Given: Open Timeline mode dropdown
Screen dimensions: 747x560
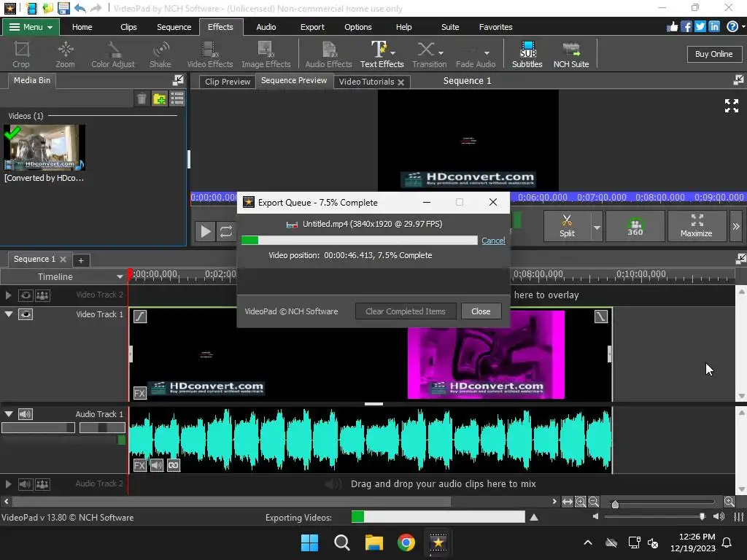Looking at the screenshot, I should (120, 276).
